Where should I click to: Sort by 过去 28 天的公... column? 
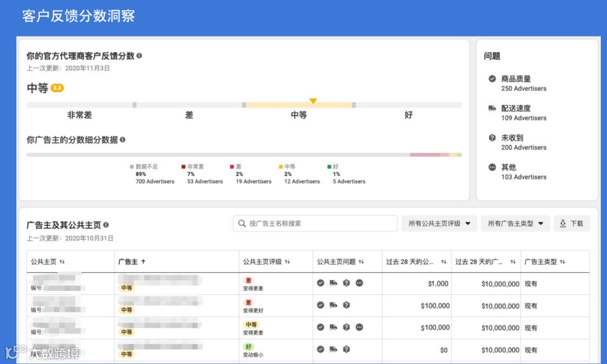pos(443,262)
